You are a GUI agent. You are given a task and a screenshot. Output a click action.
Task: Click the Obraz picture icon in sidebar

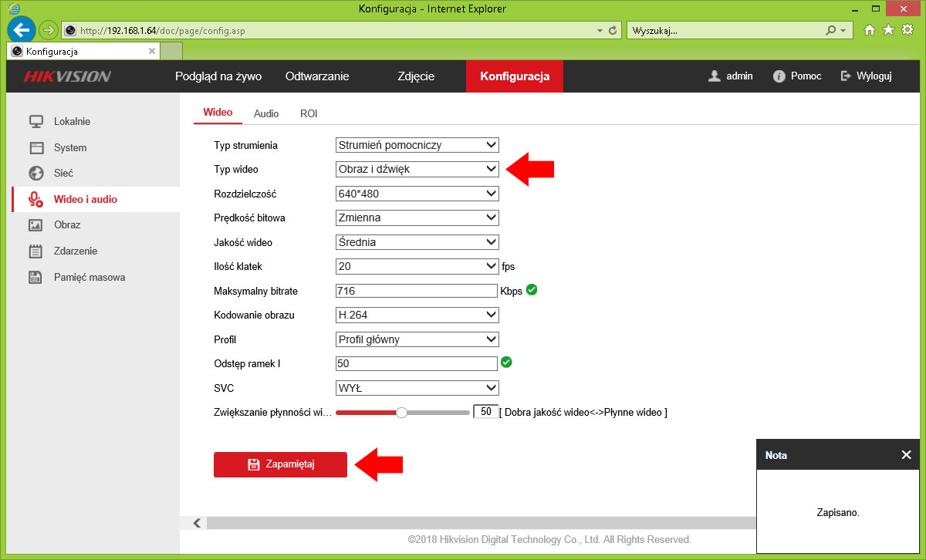35,225
